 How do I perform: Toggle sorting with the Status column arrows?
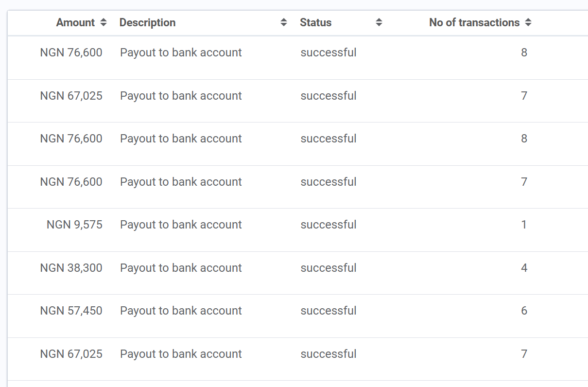(x=379, y=22)
